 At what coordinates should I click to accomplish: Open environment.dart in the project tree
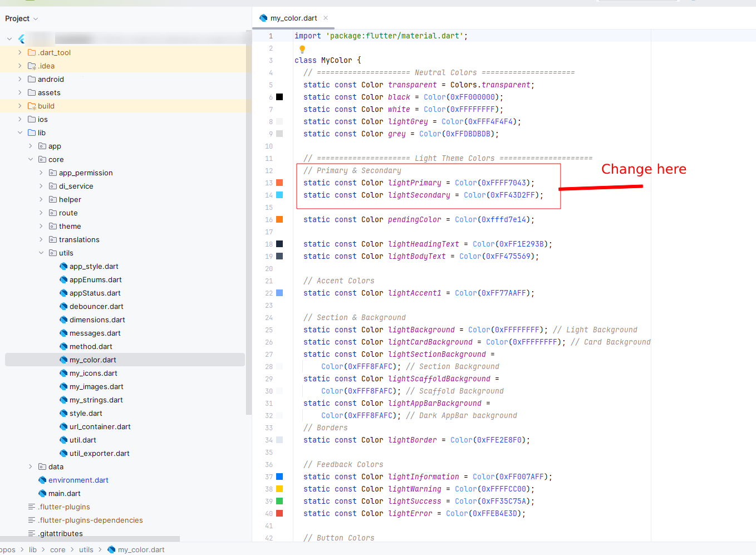(x=78, y=480)
